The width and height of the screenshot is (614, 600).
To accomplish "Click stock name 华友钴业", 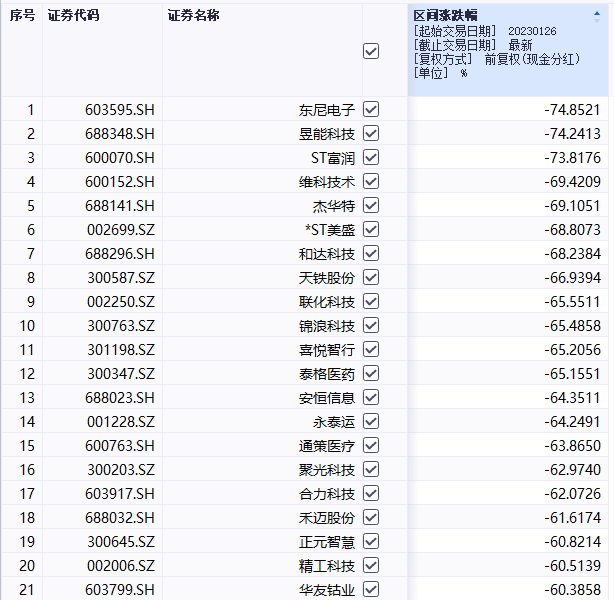I will (327, 590).
